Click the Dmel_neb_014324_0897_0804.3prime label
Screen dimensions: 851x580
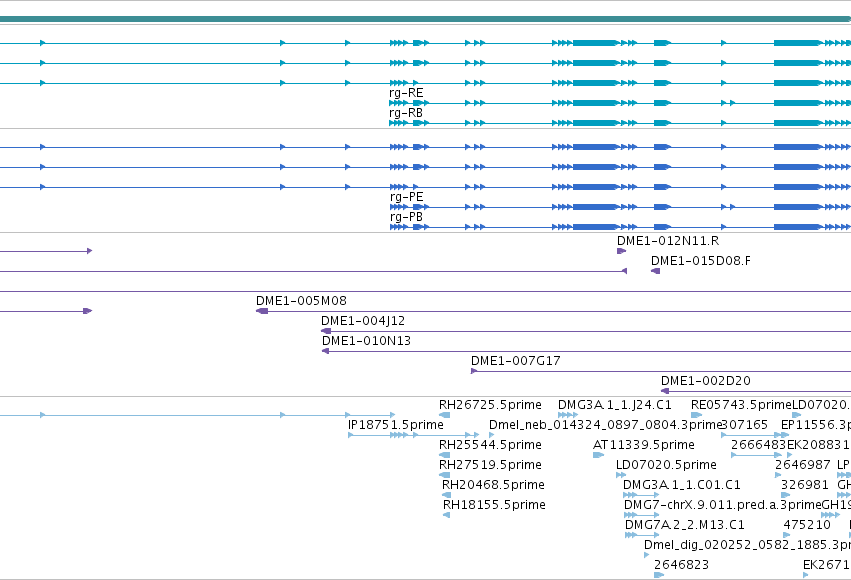tap(606, 425)
